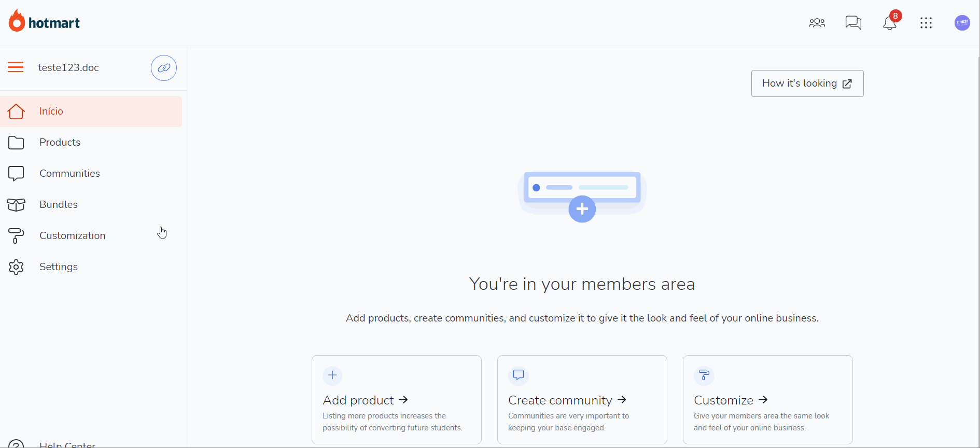Click the Products folder icon
This screenshot has width=980, height=448.
point(16,143)
